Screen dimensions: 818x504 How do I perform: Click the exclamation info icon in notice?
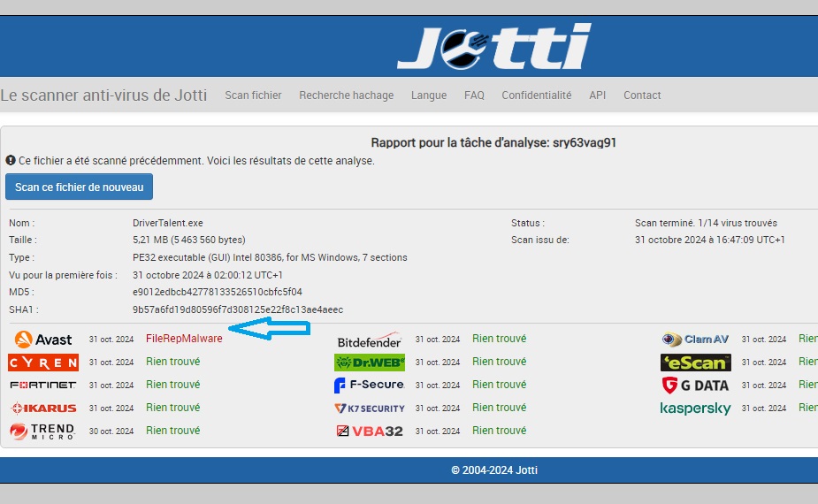click(11, 160)
